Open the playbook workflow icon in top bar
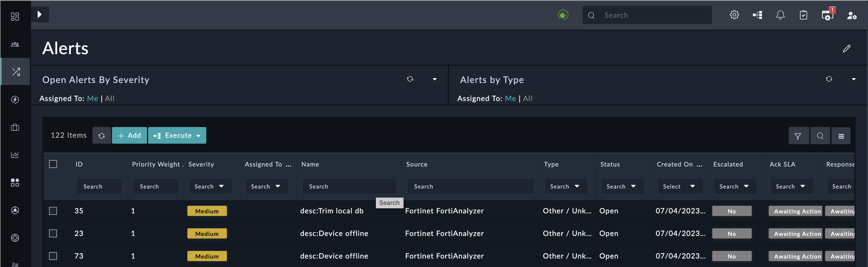The width and height of the screenshot is (868, 267). [x=757, y=15]
